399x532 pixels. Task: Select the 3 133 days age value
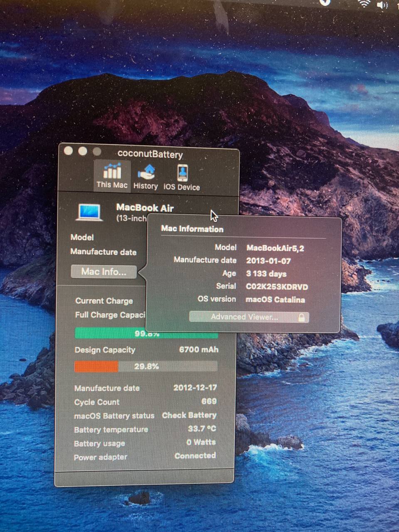(x=266, y=274)
